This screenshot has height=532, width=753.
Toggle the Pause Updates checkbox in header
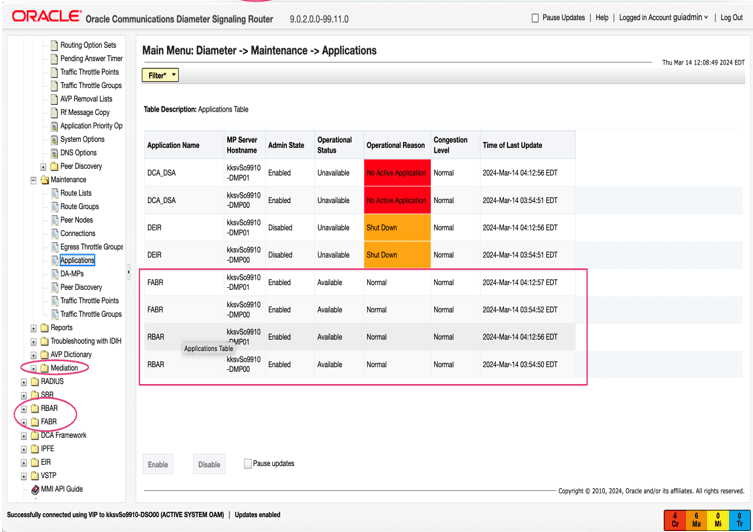coord(535,18)
